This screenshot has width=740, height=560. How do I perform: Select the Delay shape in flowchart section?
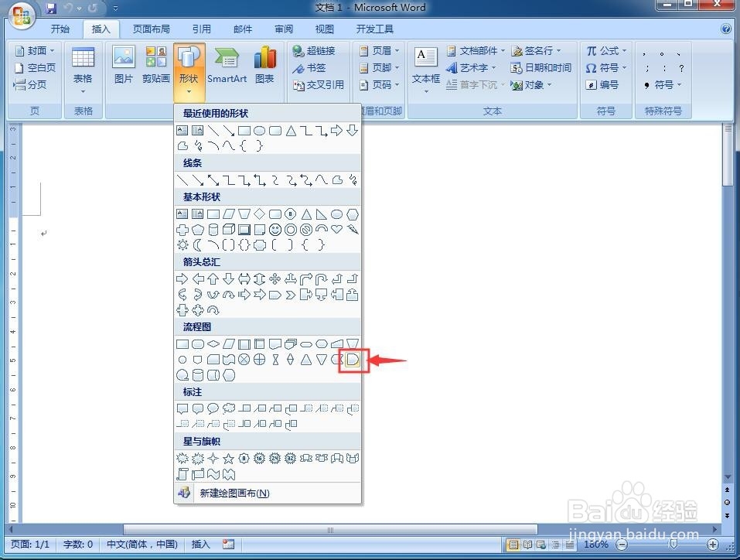tap(353, 360)
